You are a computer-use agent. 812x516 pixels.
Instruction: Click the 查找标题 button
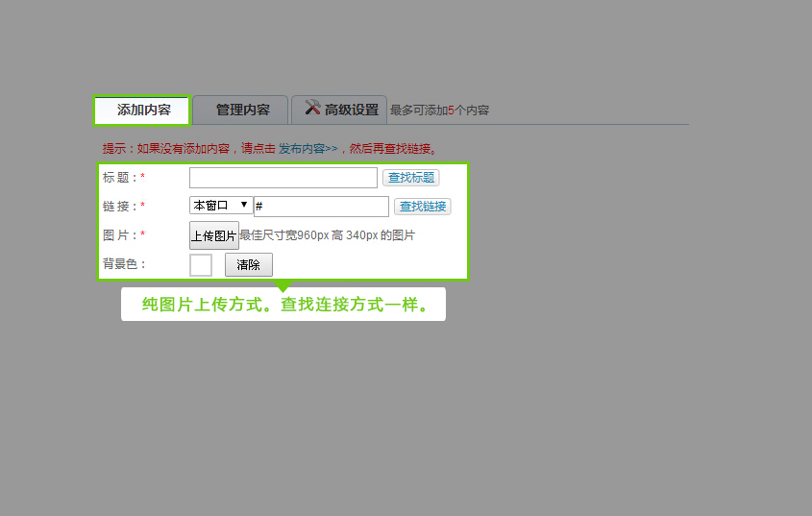click(411, 178)
